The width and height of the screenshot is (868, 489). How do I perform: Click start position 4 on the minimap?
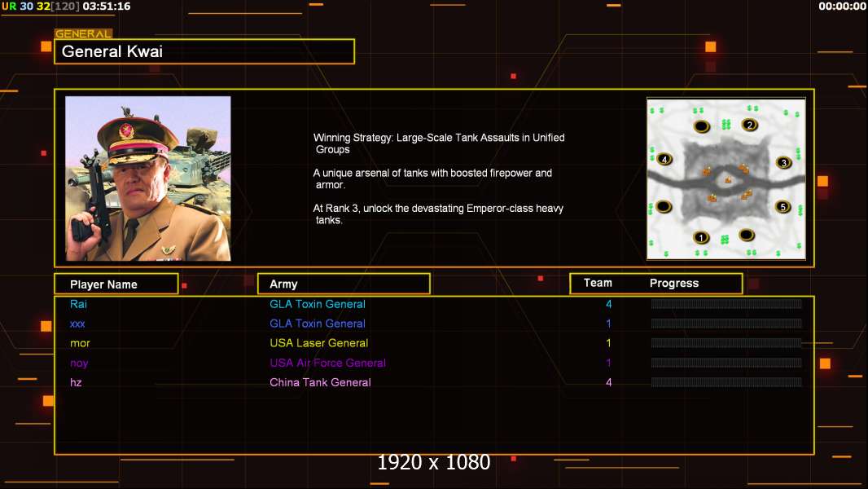point(664,160)
